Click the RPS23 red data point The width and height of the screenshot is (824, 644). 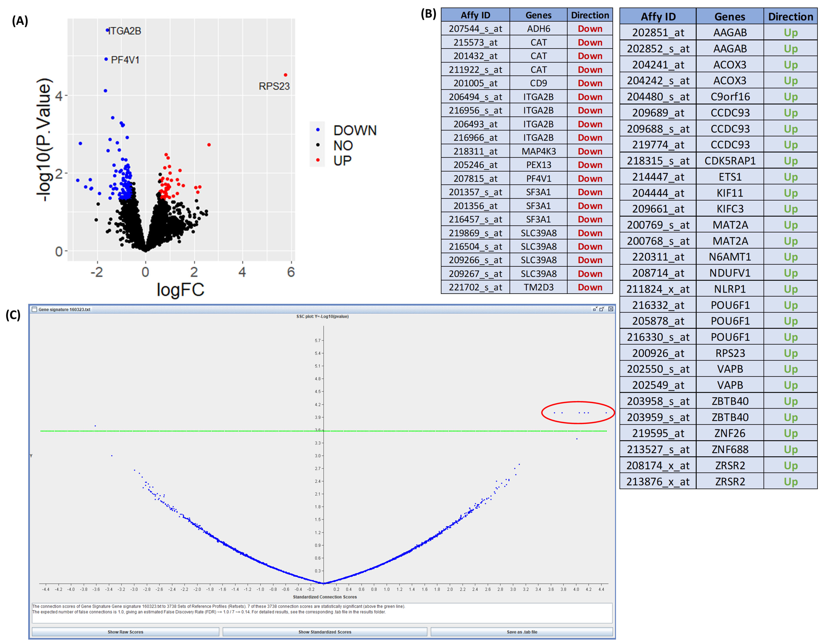tap(285, 75)
